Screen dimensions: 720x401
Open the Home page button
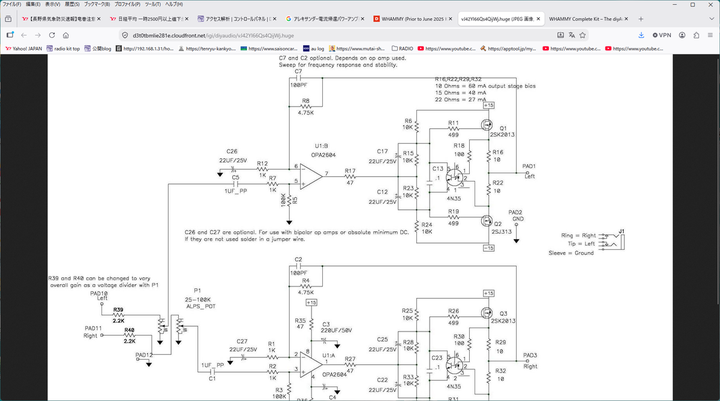(x=66, y=35)
